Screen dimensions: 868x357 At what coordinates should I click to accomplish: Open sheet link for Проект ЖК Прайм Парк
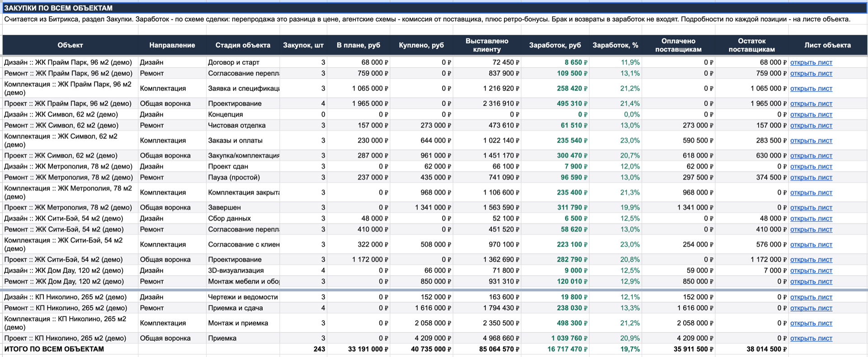pos(811,104)
